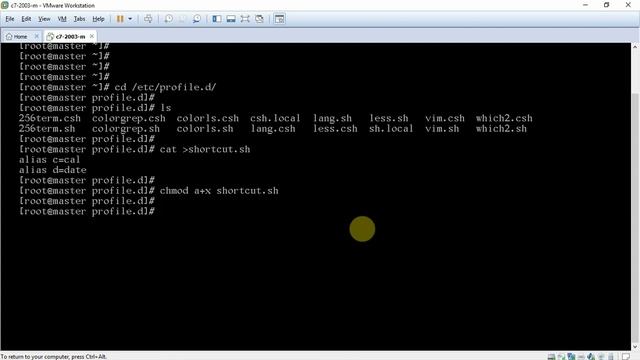Open the Help menu
The image size is (640, 360).
point(98,19)
